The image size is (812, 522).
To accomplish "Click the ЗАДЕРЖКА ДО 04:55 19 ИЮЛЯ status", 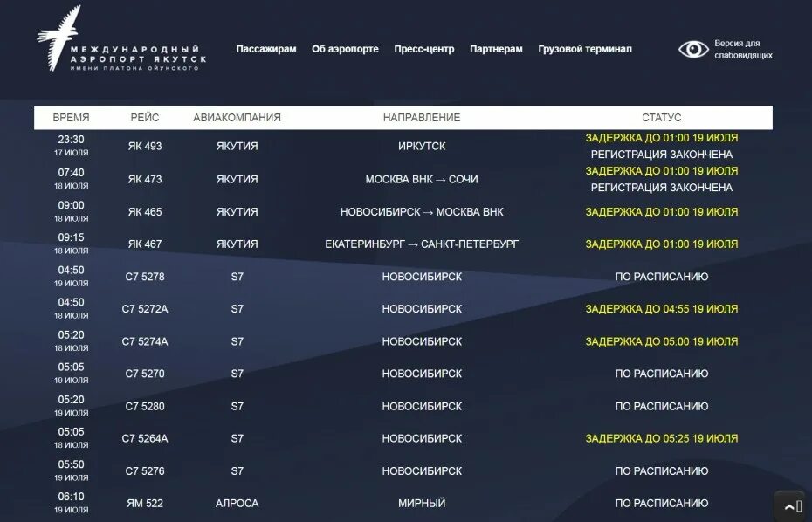I will (x=661, y=309).
